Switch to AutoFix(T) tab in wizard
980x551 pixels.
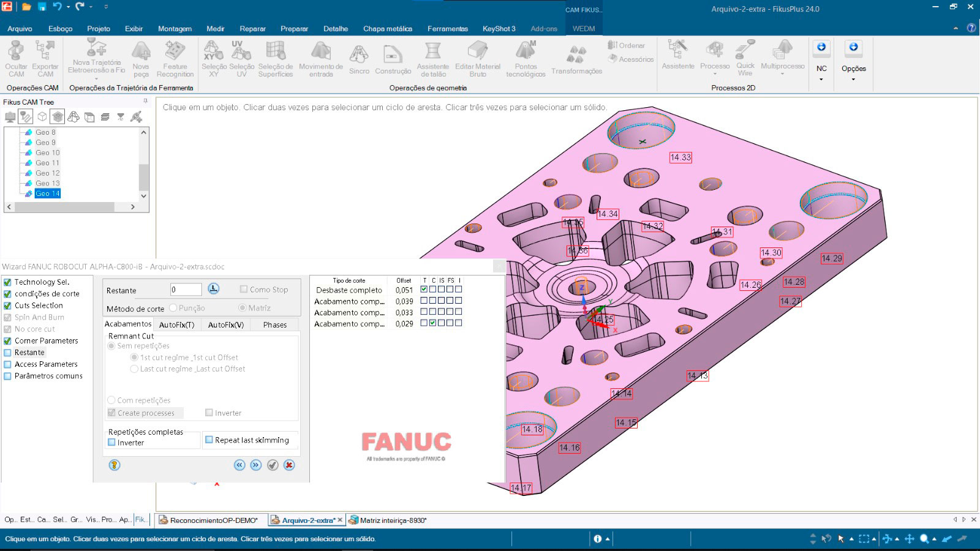point(176,324)
